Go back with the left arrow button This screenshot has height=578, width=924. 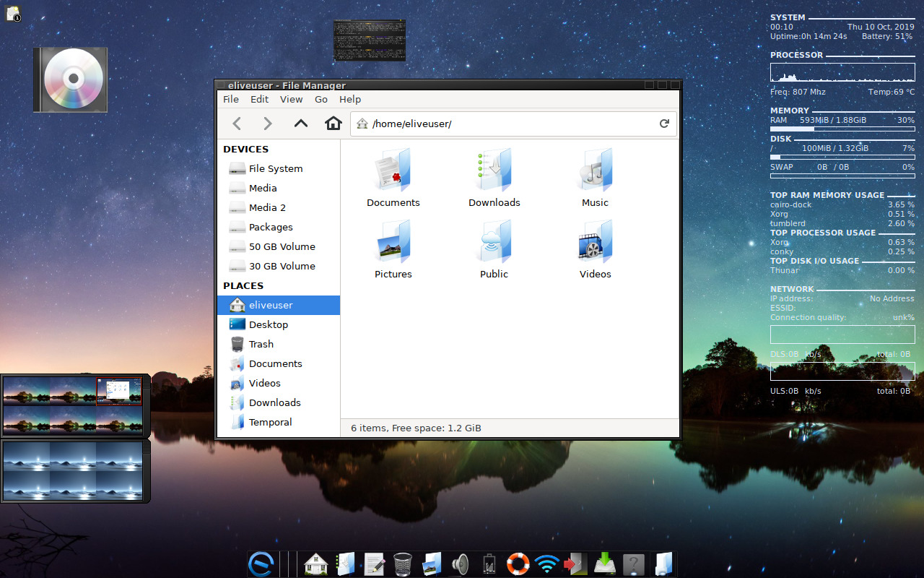tap(237, 124)
